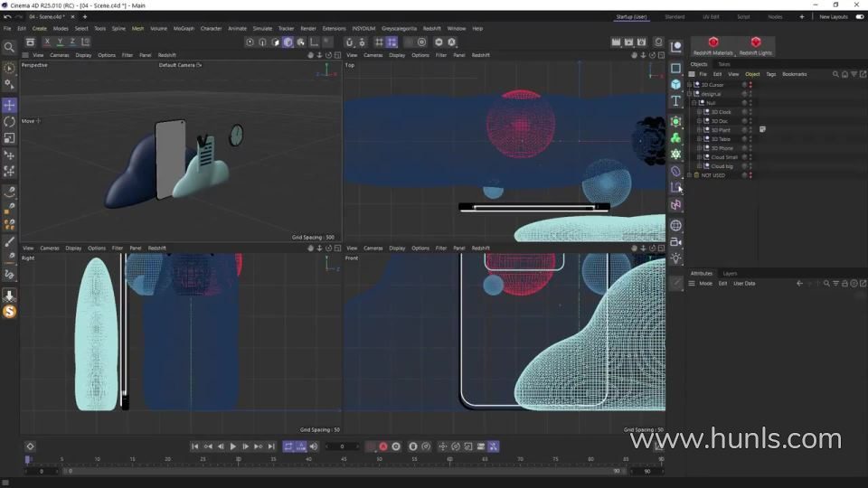Click the Text spline tool icon
The height and width of the screenshot is (488, 868).
pos(675,101)
